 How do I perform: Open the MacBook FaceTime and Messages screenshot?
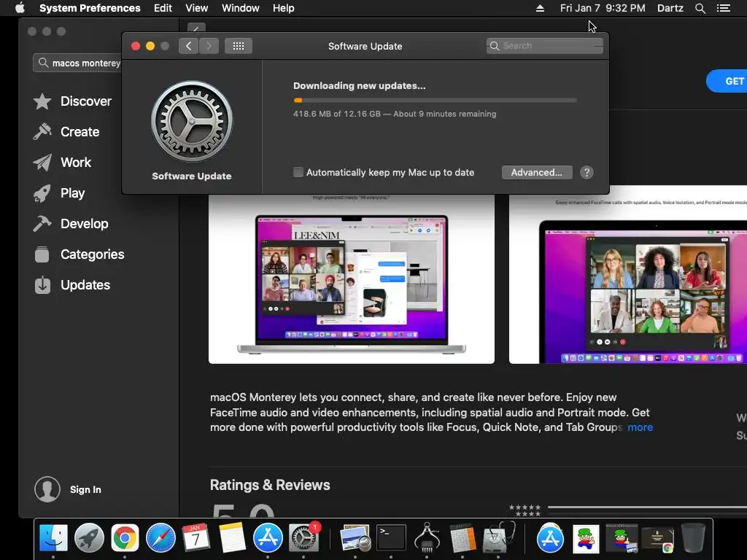(352, 279)
